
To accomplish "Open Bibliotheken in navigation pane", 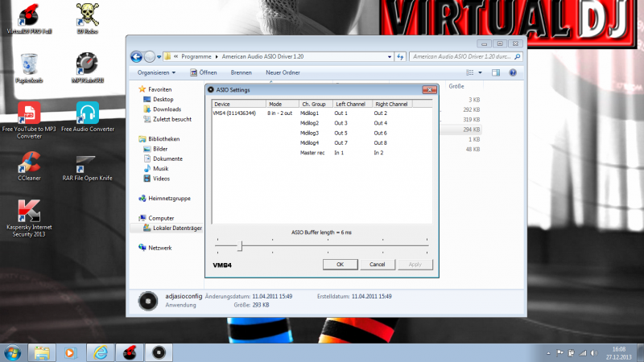I will click(163, 139).
